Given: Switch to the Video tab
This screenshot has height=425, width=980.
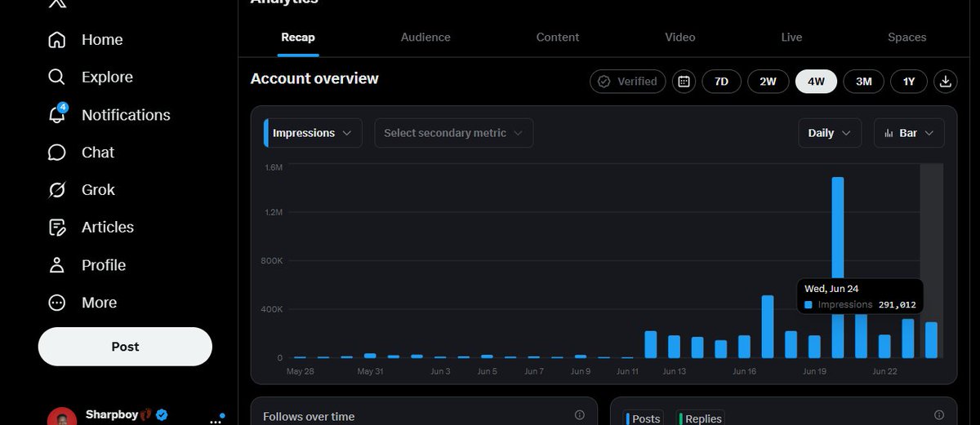Looking at the screenshot, I should (x=680, y=38).
